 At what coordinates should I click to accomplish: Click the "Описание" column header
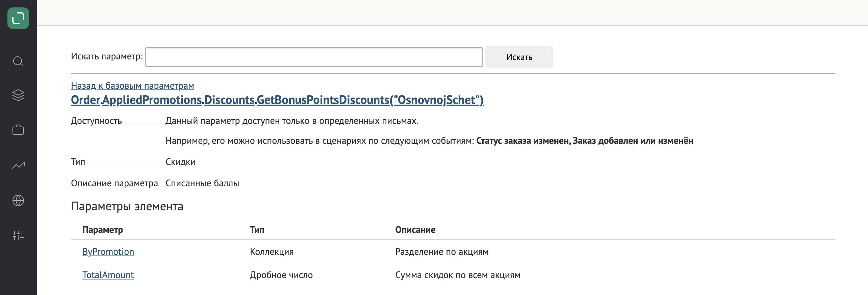415,230
